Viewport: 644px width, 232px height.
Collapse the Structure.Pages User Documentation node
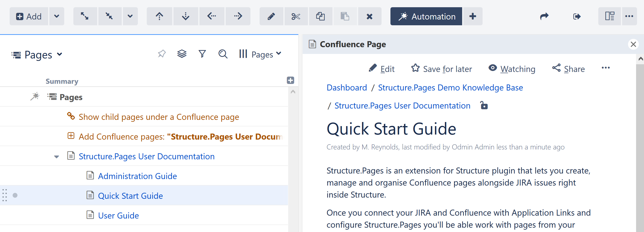[57, 156]
